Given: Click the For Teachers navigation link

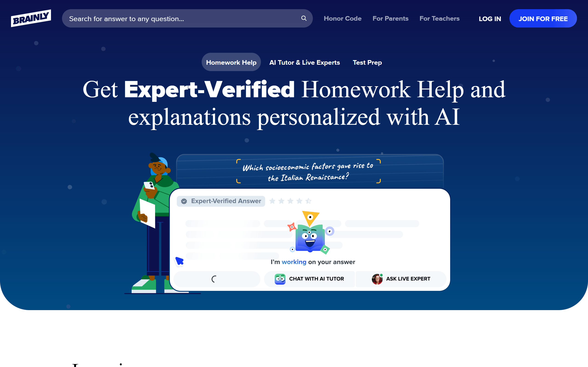Looking at the screenshot, I should tap(439, 18).
